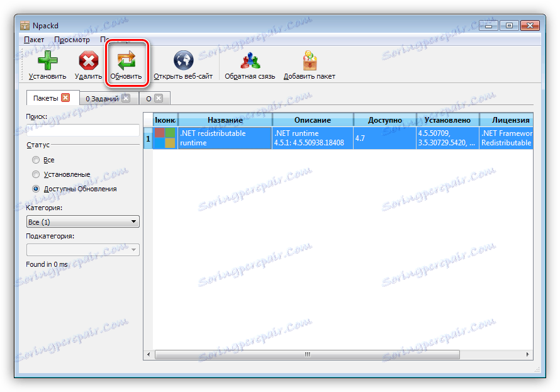Minimize the Npackd window
The image size is (560, 392).
coord(488,25)
